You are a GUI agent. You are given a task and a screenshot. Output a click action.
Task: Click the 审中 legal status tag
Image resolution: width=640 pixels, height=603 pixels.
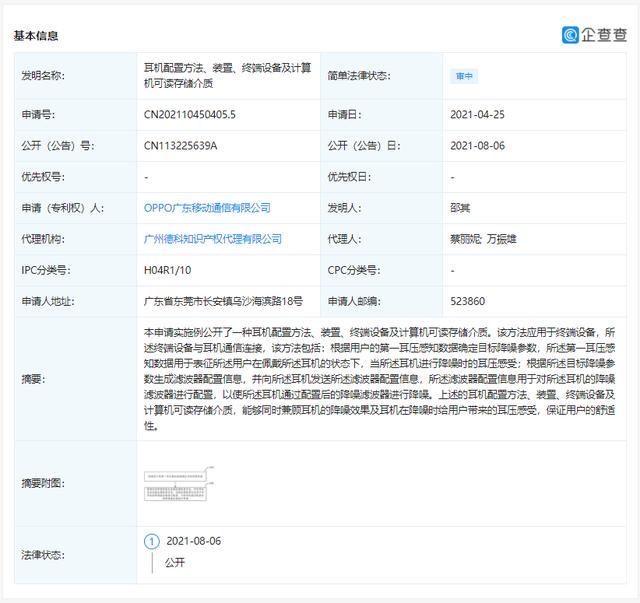pos(464,76)
